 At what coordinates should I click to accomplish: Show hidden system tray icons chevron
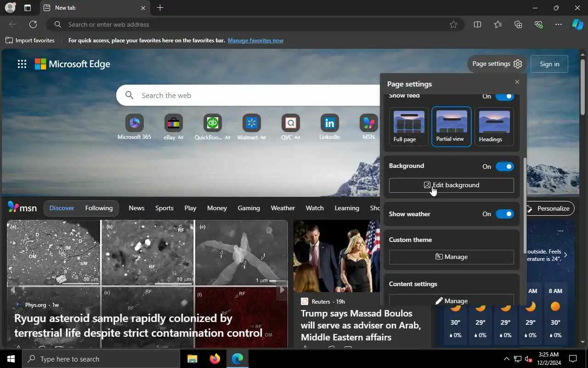point(506,359)
